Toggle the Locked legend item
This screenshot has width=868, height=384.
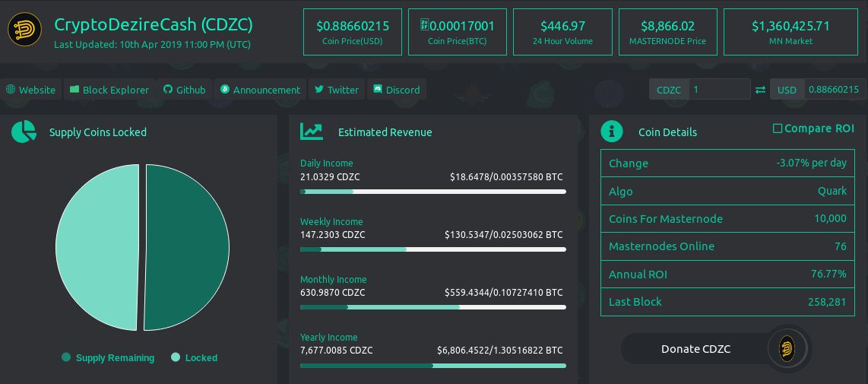point(195,358)
